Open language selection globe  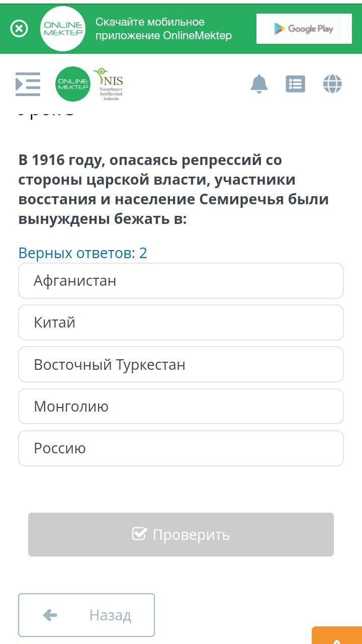[x=332, y=84]
